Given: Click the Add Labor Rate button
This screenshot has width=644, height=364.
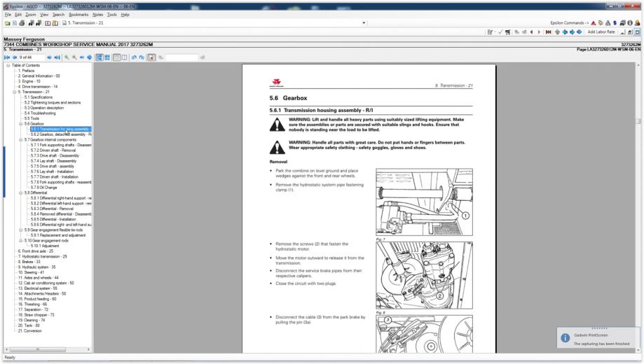Looking at the screenshot, I should point(601,32).
